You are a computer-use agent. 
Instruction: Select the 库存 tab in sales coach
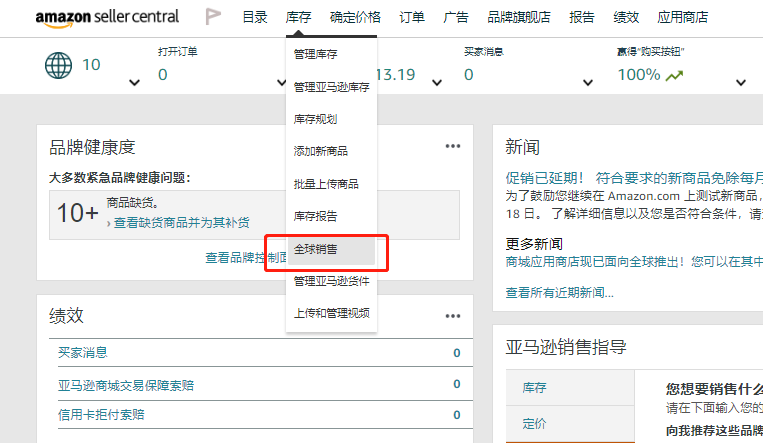click(x=535, y=388)
